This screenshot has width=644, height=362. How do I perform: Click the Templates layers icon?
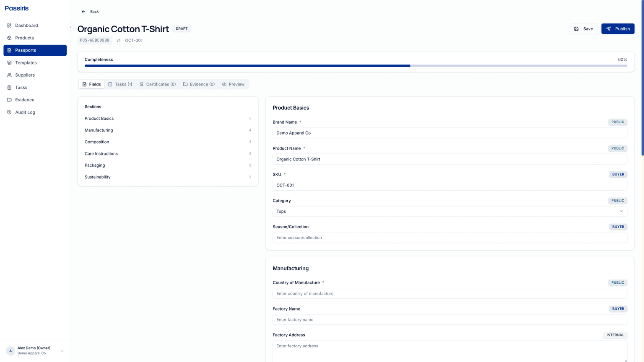click(9, 63)
